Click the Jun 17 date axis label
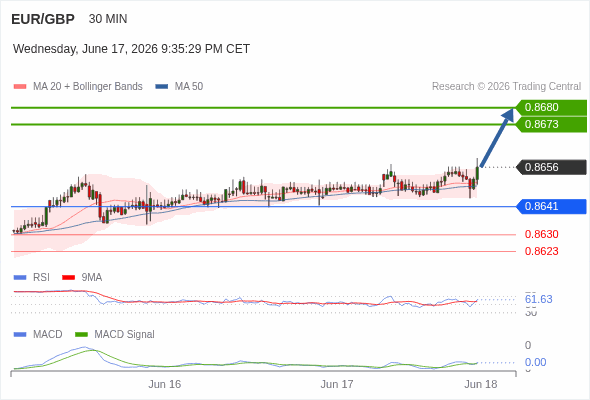The width and height of the screenshot is (590, 400). click(x=337, y=384)
